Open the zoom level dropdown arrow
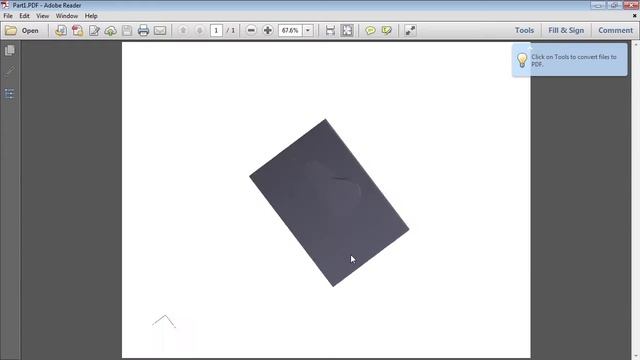Screen dimensions: 640x360 [308, 31]
